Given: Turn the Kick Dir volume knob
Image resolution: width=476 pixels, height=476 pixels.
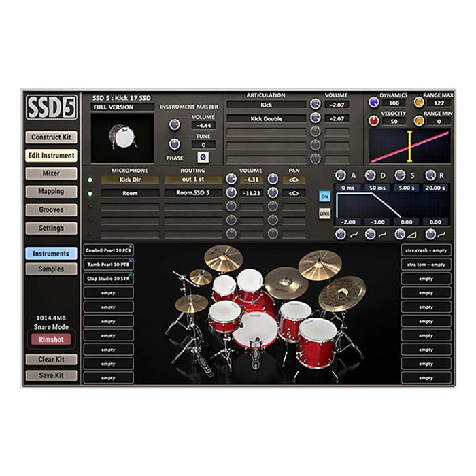Looking at the screenshot, I should coord(231,179).
